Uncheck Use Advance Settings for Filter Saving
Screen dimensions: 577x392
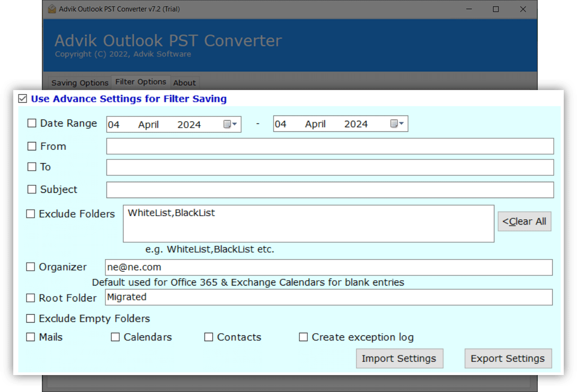click(22, 99)
